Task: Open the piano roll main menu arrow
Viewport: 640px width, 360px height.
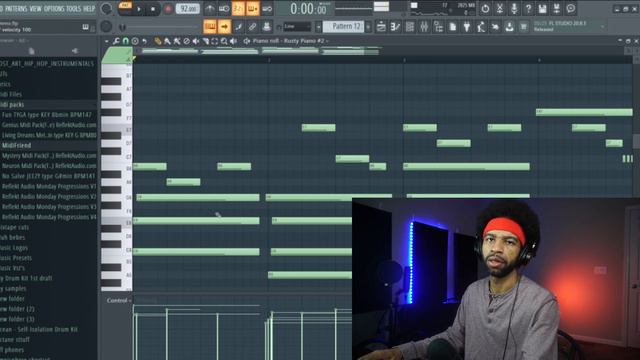Action: click(107, 41)
